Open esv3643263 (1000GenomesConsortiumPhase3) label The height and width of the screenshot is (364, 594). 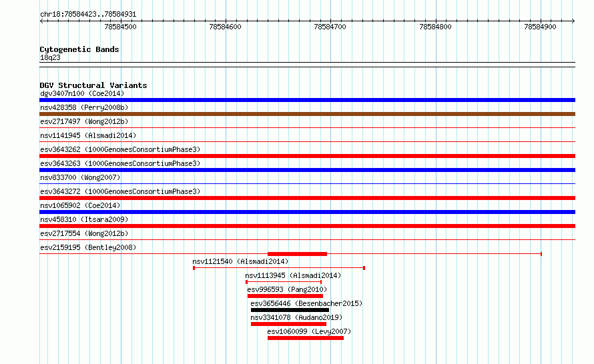point(120,163)
